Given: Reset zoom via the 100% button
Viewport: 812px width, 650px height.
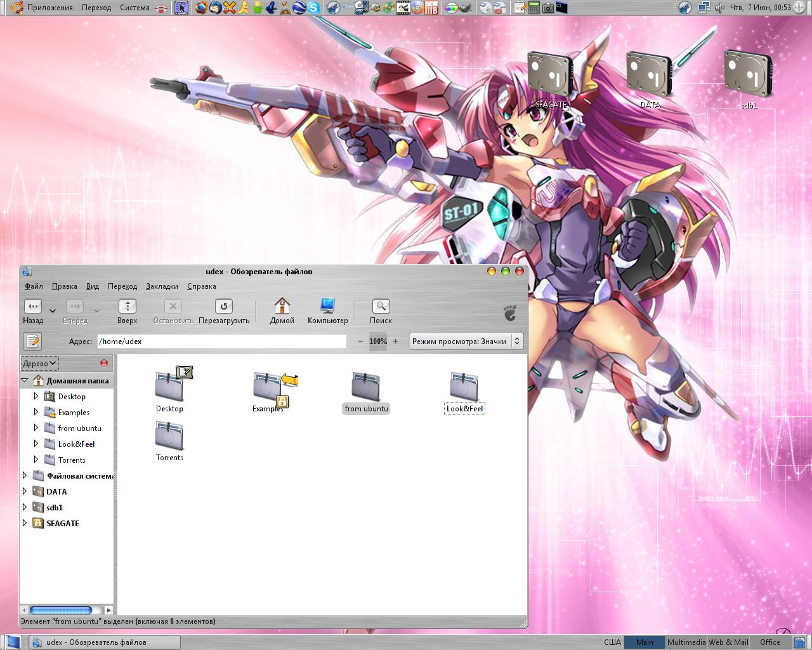Looking at the screenshot, I should pyautogui.click(x=378, y=342).
